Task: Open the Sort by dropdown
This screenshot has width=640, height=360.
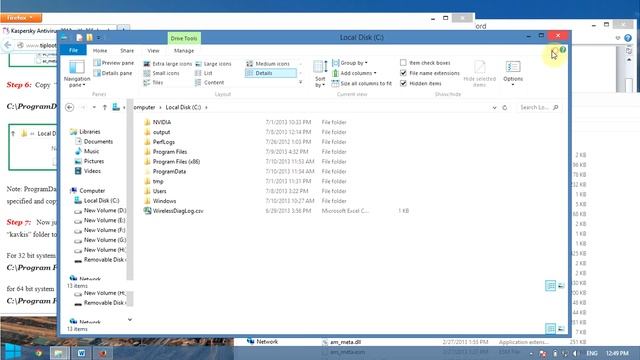Action: (x=320, y=74)
